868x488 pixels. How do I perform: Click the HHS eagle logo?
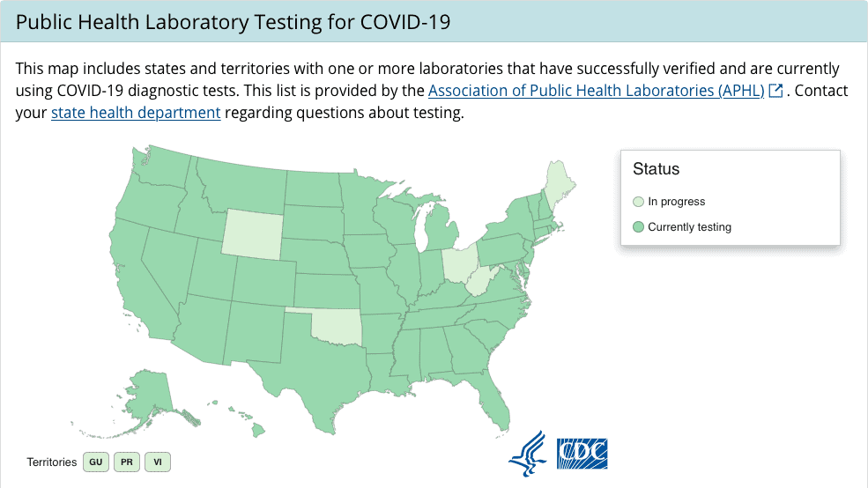[527, 453]
